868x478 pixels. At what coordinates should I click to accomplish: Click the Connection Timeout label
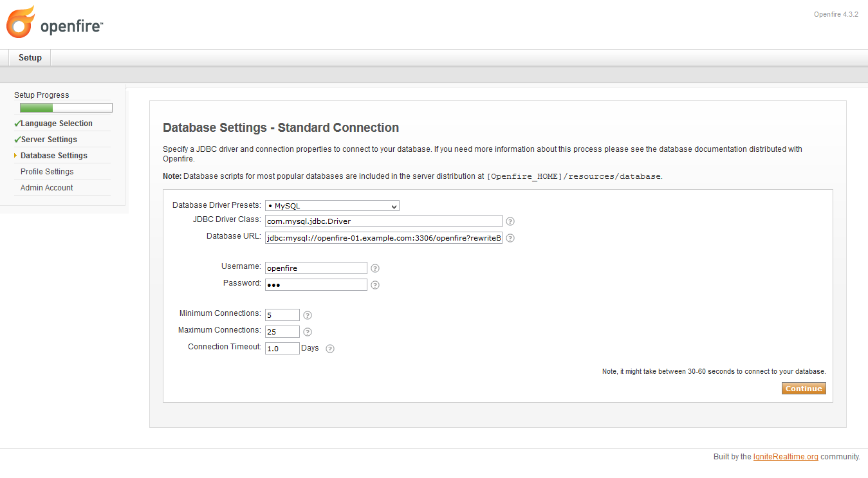point(225,347)
